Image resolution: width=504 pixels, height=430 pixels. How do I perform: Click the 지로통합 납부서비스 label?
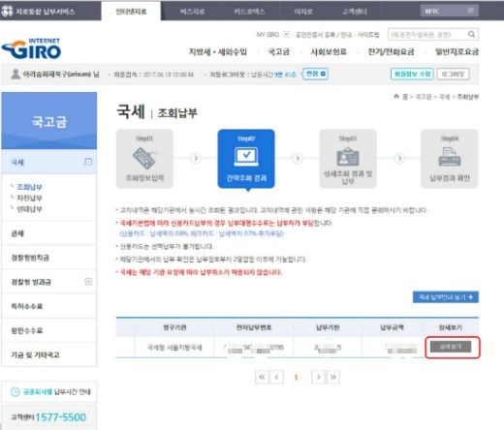[x=46, y=12]
